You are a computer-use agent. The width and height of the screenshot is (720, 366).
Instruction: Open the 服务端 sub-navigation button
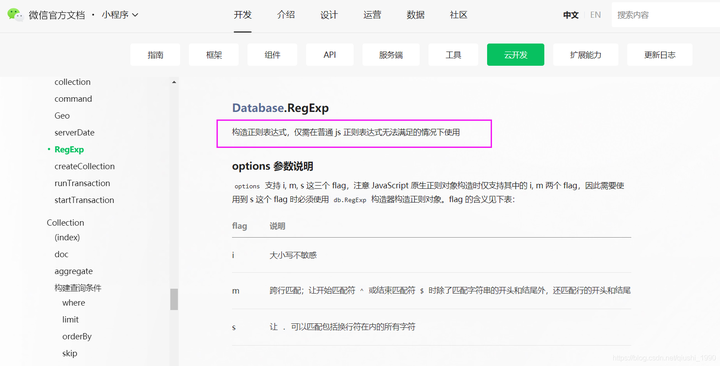[391, 55]
